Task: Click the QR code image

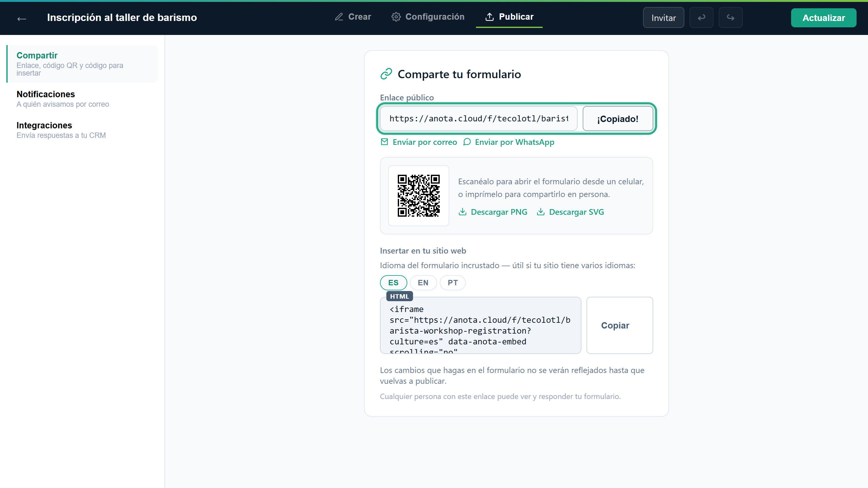Action: [418, 195]
